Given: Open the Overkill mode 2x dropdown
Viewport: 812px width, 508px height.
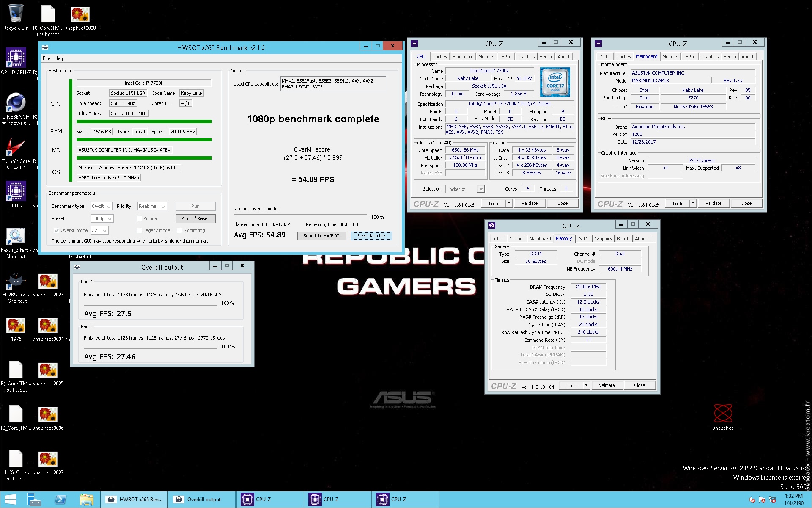Looking at the screenshot, I should (99, 230).
